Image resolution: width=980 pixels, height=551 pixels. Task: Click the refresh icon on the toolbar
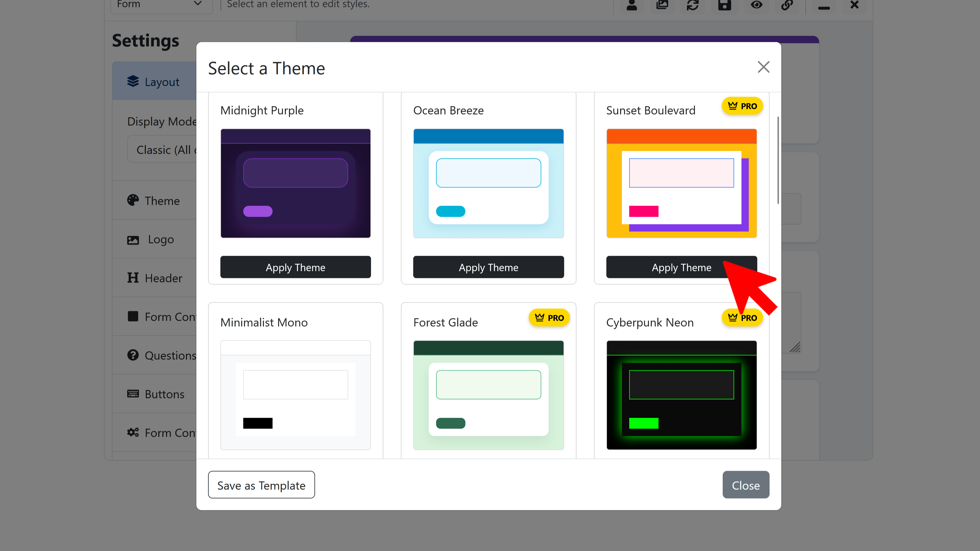coord(693,5)
